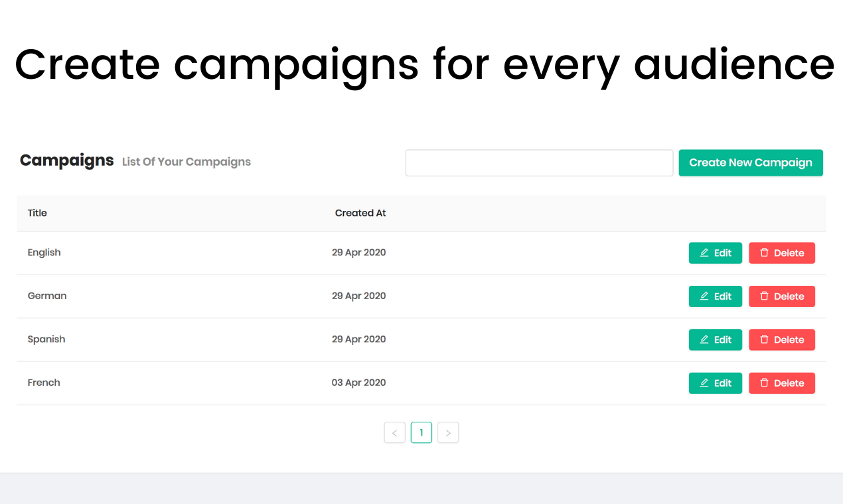Select the Spanish campaign title
The image size is (843, 504).
click(46, 340)
